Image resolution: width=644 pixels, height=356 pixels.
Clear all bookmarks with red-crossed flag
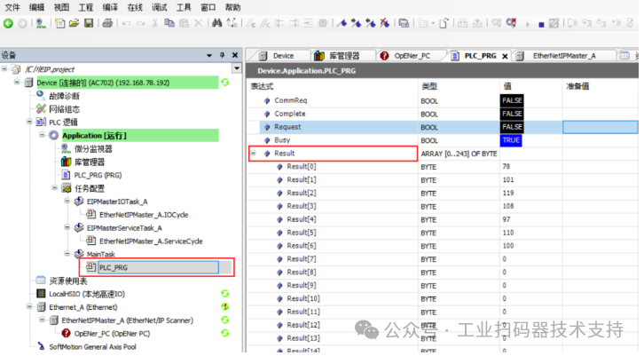(x=384, y=23)
